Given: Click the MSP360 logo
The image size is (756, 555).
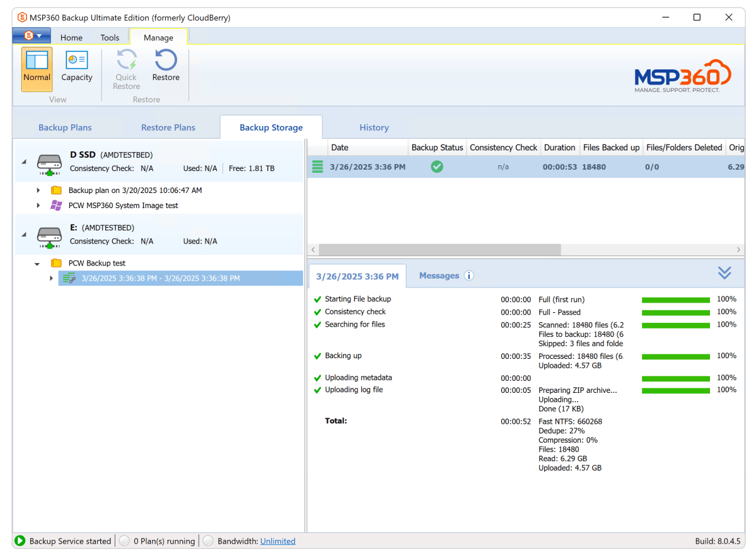Looking at the screenshot, I should coord(682,76).
